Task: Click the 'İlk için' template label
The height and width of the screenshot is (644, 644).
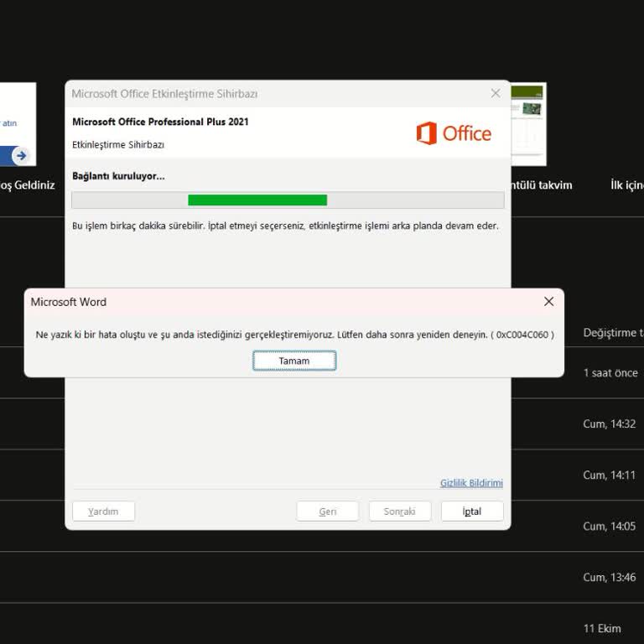Action: pos(626,185)
